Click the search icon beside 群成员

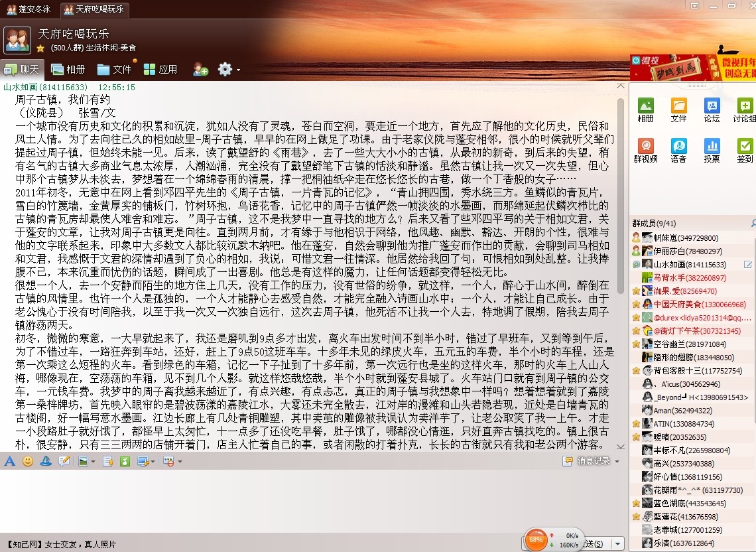click(x=753, y=223)
